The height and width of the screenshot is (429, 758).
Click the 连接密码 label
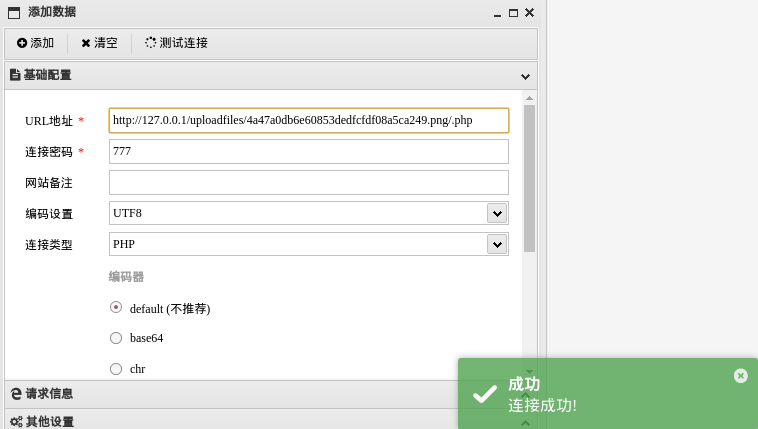49,152
